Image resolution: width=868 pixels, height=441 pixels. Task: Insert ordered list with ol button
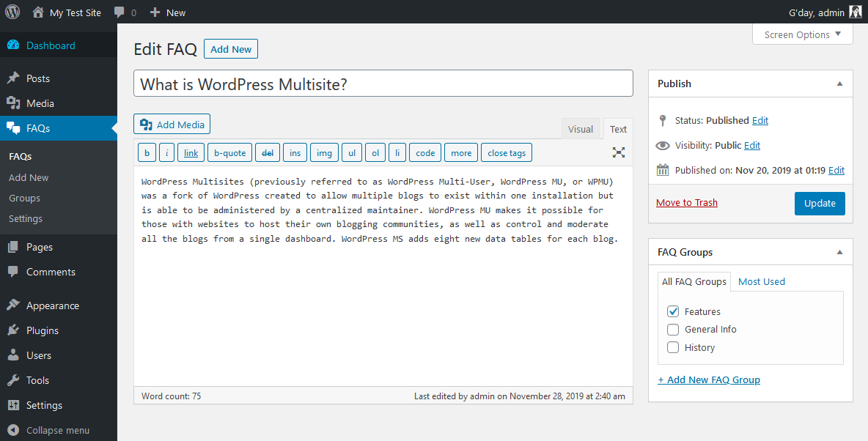click(375, 152)
